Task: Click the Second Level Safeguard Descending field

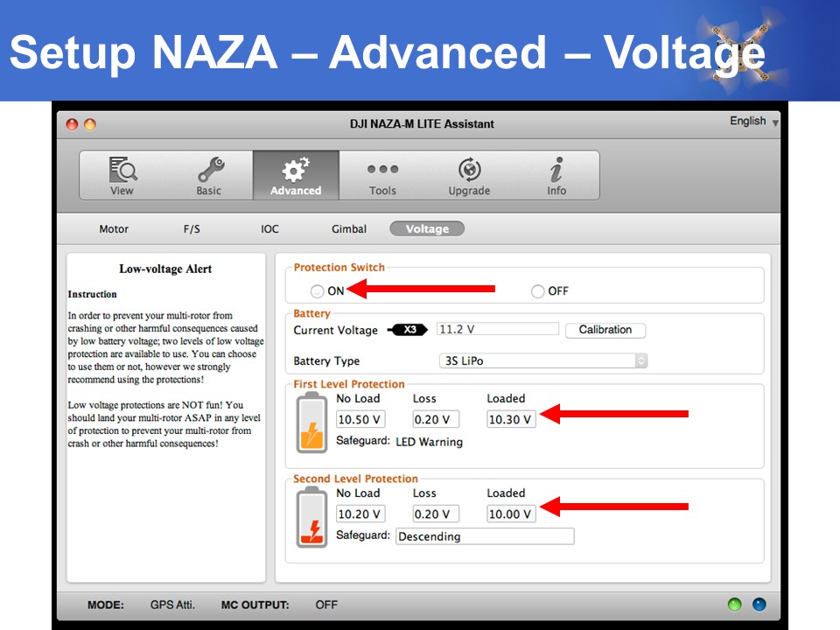Action: point(485,536)
